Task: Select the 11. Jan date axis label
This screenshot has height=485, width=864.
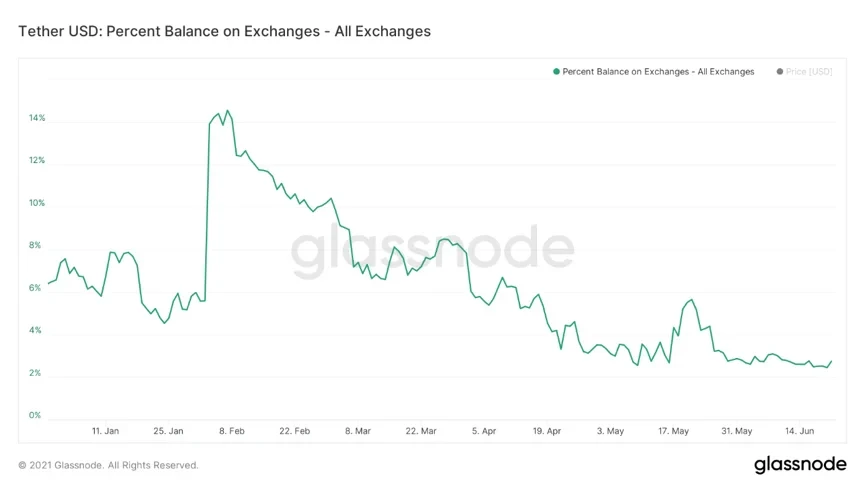Action: coord(105,431)
